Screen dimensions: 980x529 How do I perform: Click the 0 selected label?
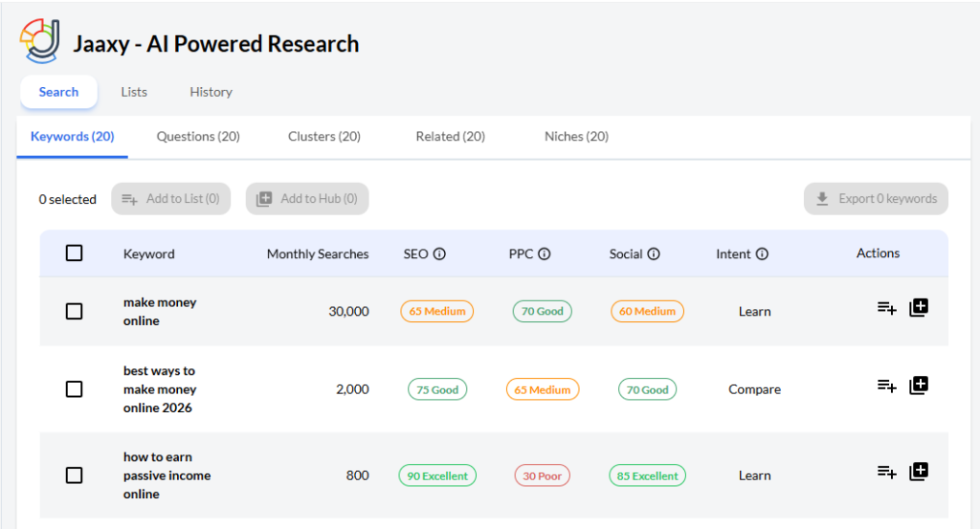click(68, 199)
